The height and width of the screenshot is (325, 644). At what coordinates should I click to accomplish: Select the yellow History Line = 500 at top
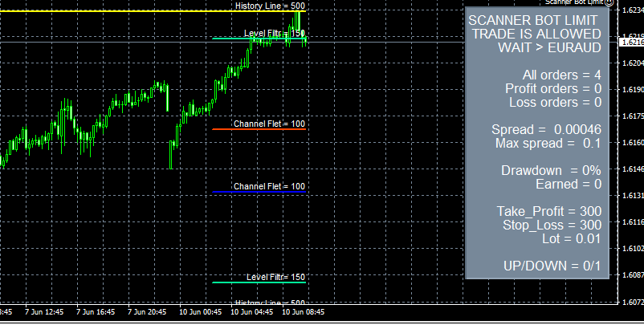click(x=120, y=12)
